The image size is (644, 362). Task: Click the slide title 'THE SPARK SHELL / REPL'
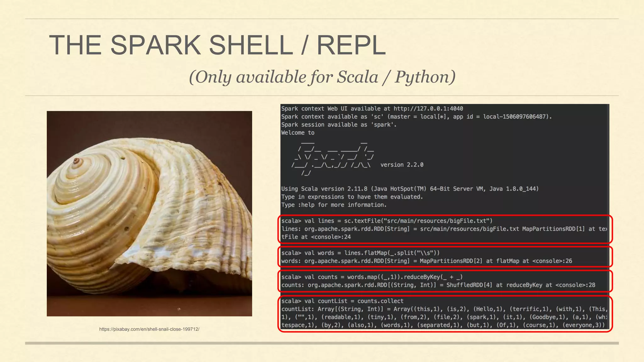(217, 45)
